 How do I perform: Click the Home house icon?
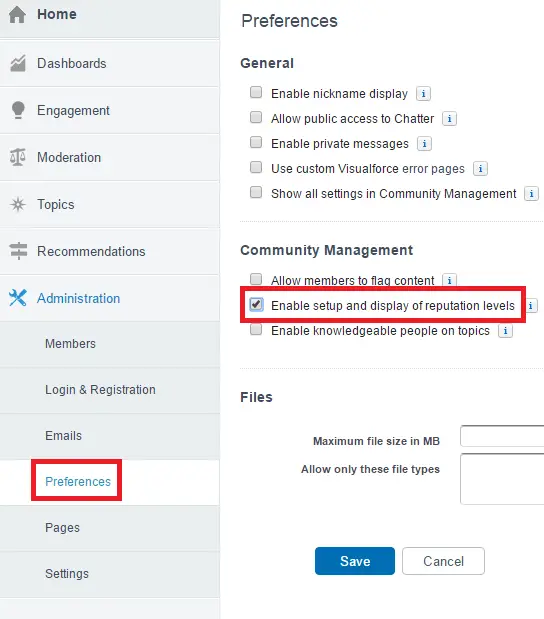click(17, 15)
